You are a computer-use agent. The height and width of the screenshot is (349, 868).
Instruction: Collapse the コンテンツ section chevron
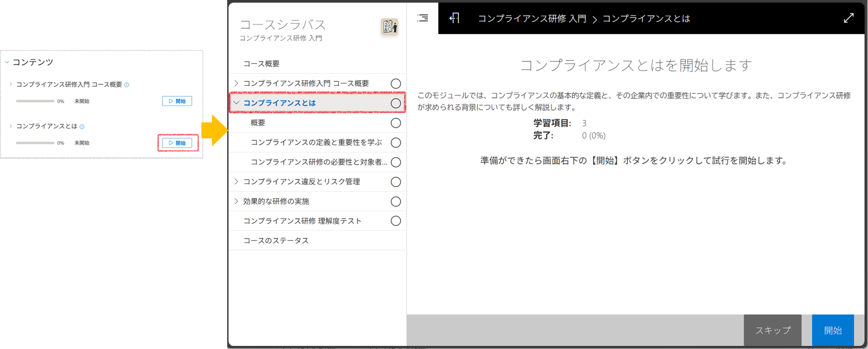click(7, 62)
